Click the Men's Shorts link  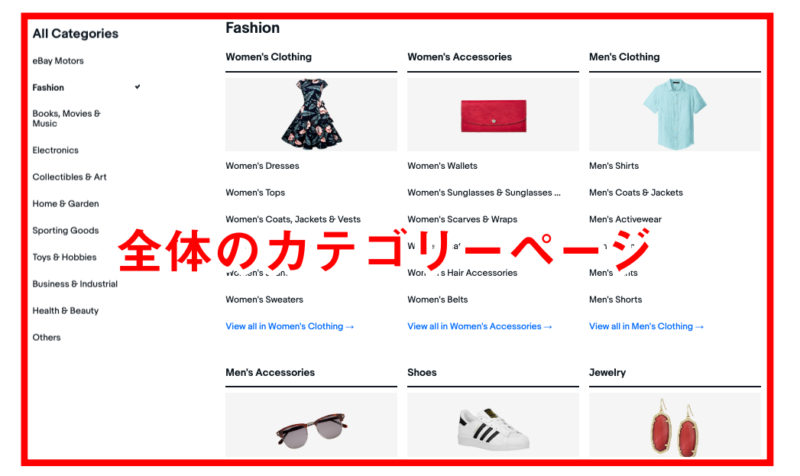click(615, 299)
